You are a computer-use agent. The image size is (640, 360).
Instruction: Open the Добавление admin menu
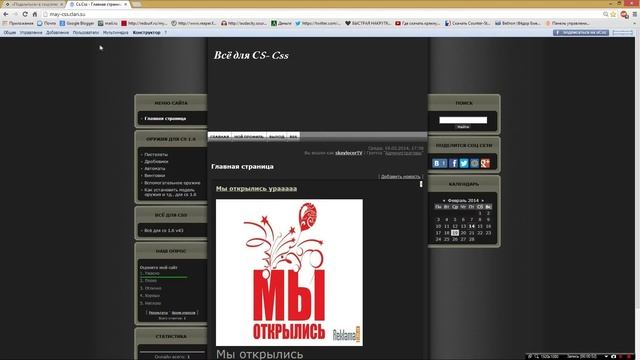point(57,33)
